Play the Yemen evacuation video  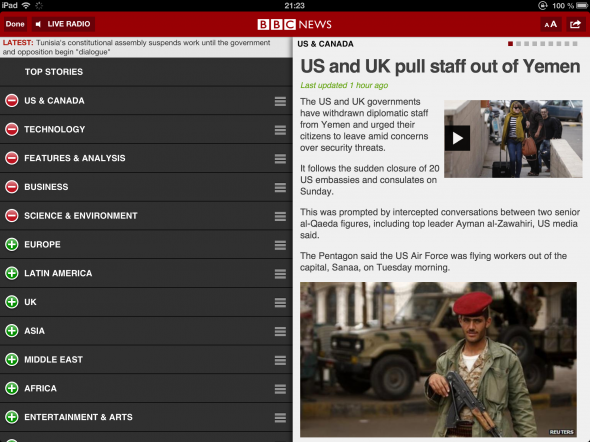pos(457,138)
